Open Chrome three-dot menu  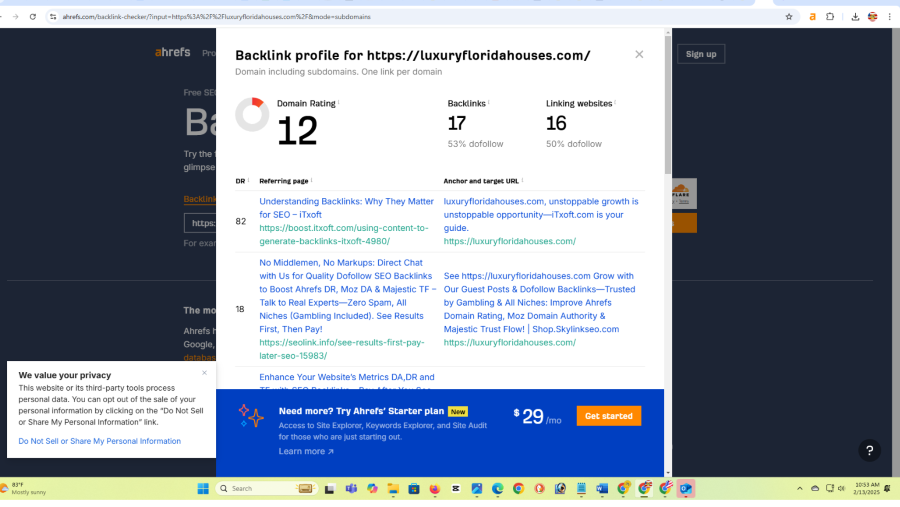click(x=889, y=17)
